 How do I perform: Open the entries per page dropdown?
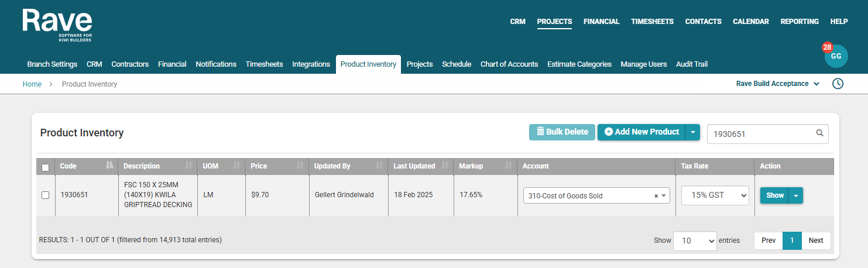pyautogui.click(x=695, y=240)
